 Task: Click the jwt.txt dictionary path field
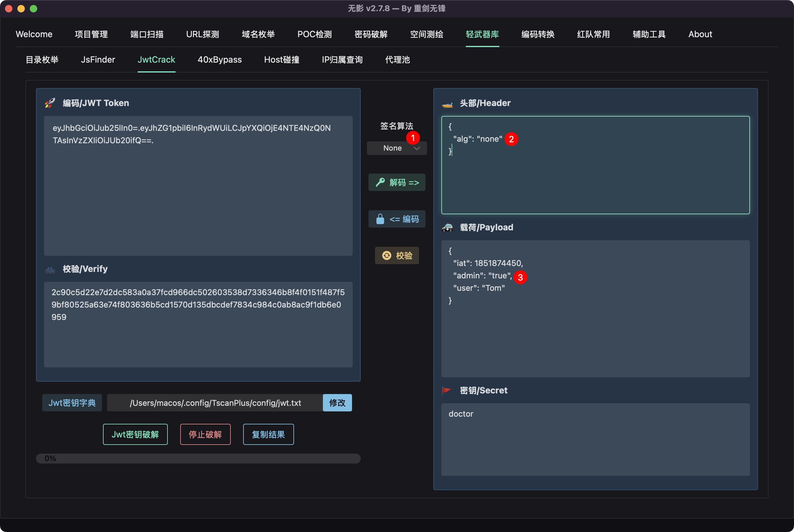215,403
